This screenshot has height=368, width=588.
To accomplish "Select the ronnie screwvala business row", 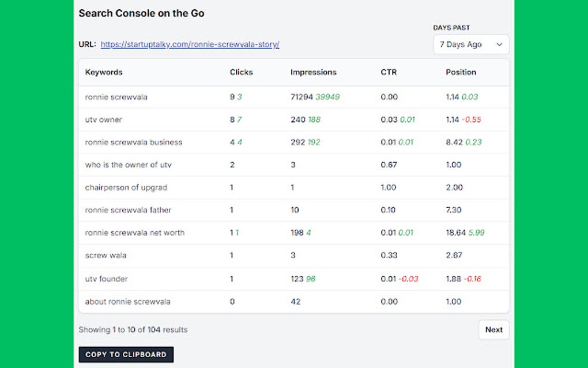I will [133, 142].
